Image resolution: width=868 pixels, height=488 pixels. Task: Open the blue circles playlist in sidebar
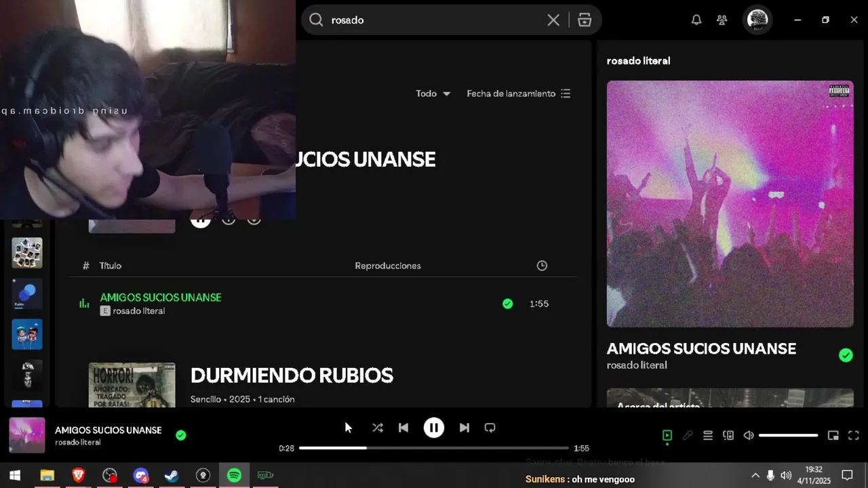pyautogui.click(x=27, y=293)
